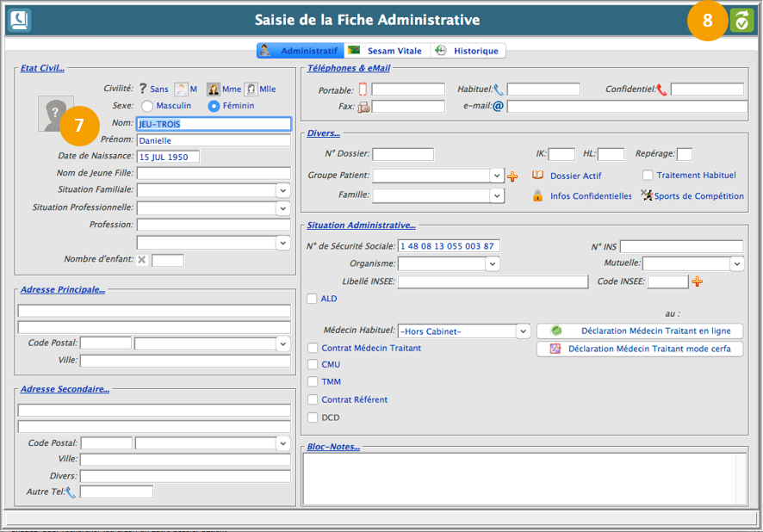Click the Sports de Compétition icon

pos(647,195)
